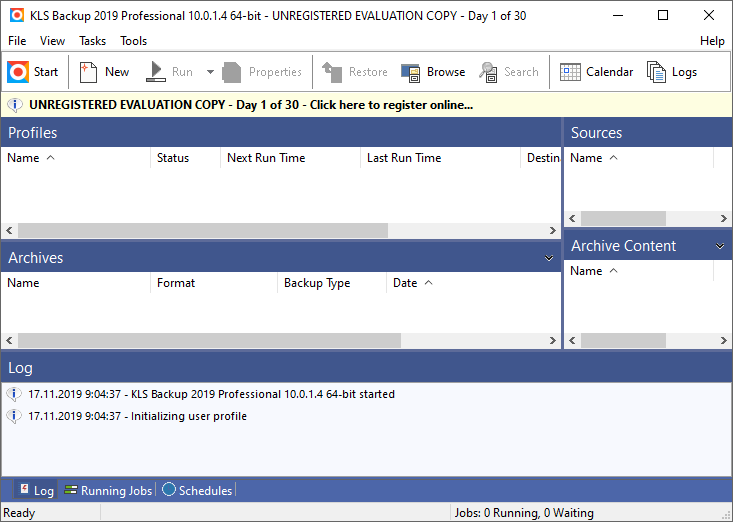Sort Archives by Format column
Viewport: 733px width, 522px height.
[214, 283]
